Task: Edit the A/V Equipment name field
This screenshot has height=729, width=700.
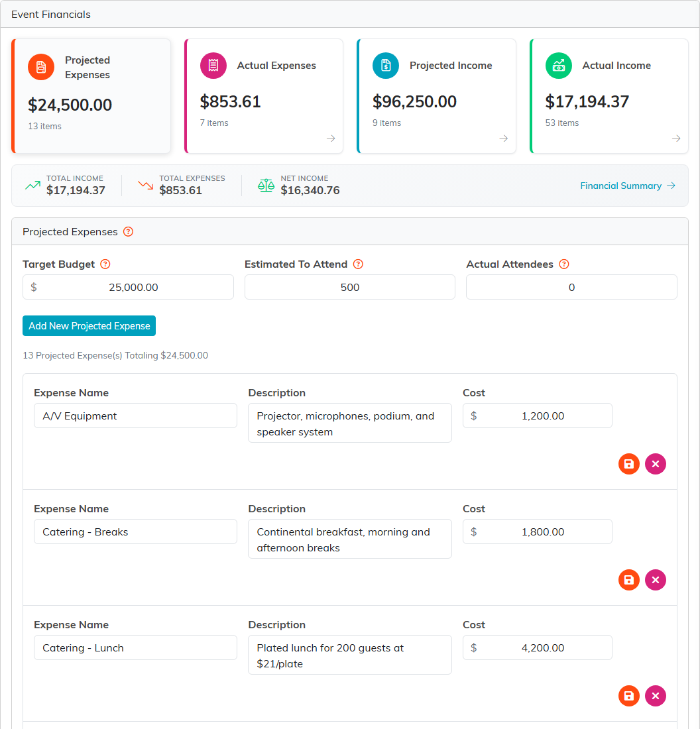Action: point(135,416)
